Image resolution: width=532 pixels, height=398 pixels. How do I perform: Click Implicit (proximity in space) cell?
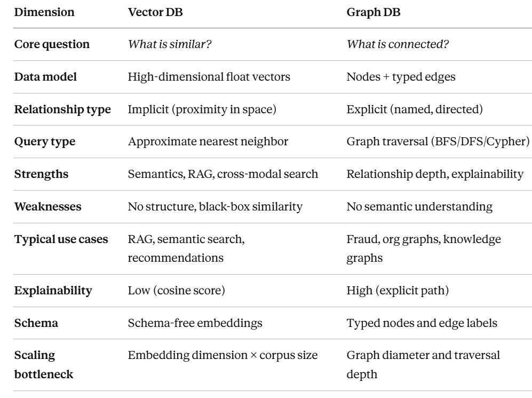click(202, 110)
